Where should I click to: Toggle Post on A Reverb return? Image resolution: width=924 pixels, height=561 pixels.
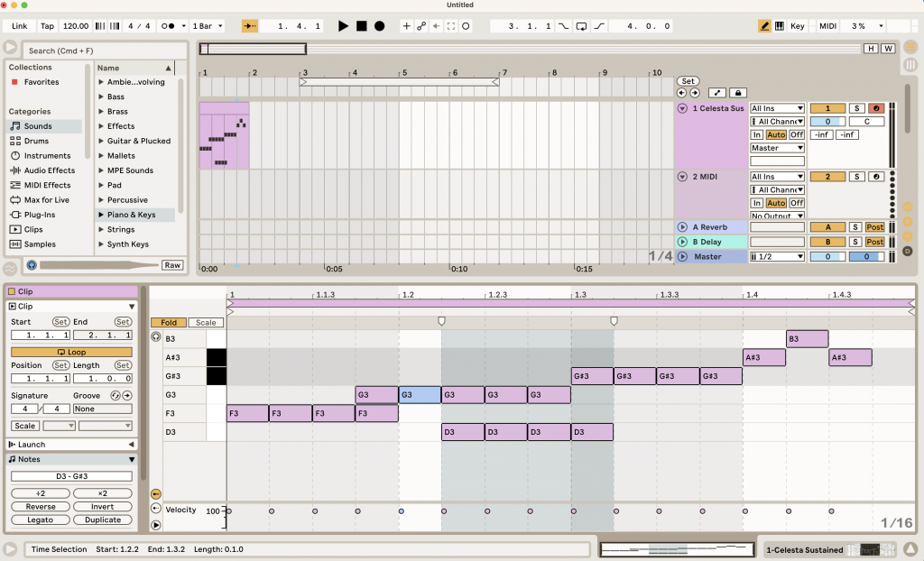click(x=874, y=227)
